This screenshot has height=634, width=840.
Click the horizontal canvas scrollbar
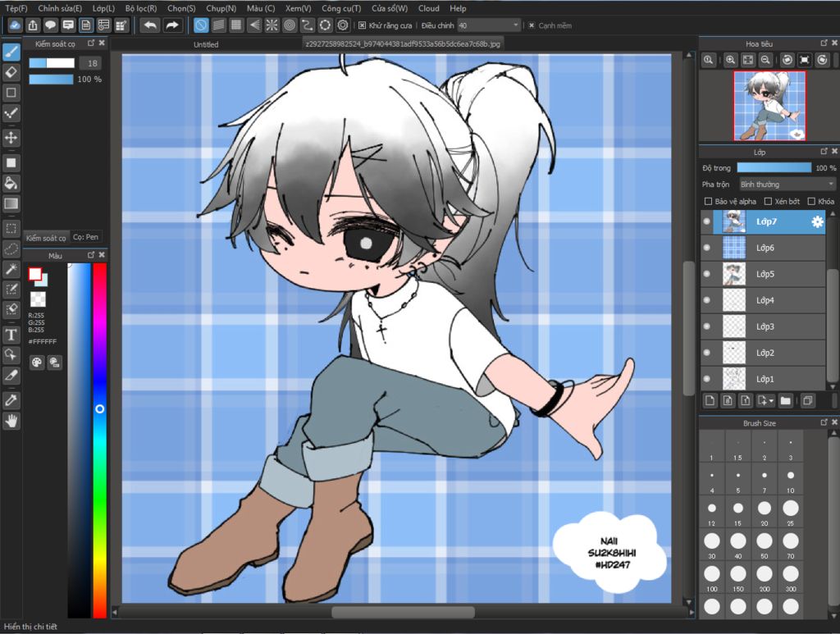coord(403,612)
